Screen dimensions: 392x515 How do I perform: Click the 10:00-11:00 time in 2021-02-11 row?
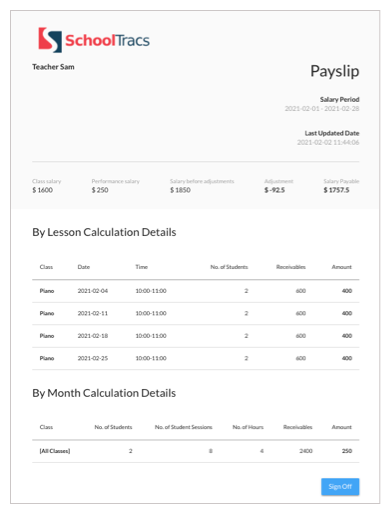click(x=151, y=313)
